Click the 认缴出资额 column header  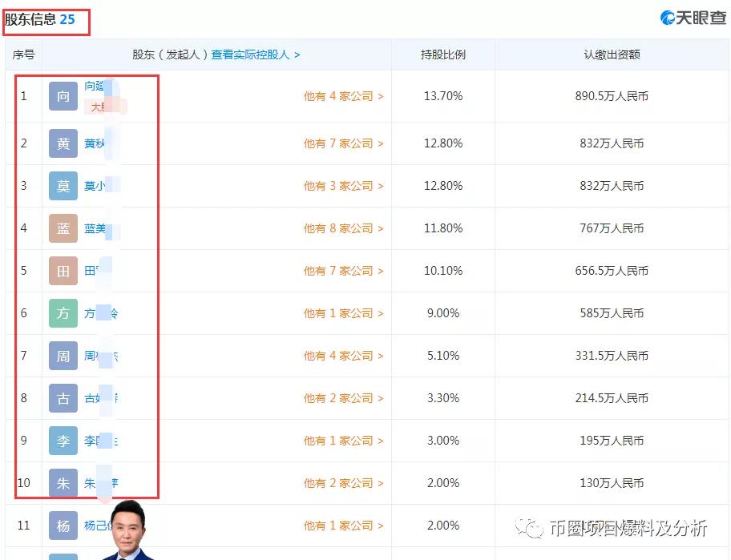tap(612, 54)
